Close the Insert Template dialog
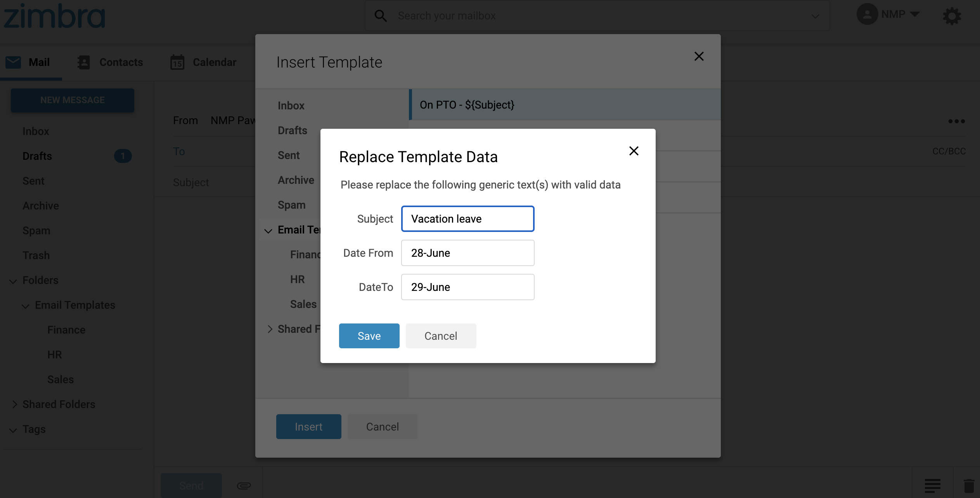Screen dimensions: 980x498 pos(699,57)
